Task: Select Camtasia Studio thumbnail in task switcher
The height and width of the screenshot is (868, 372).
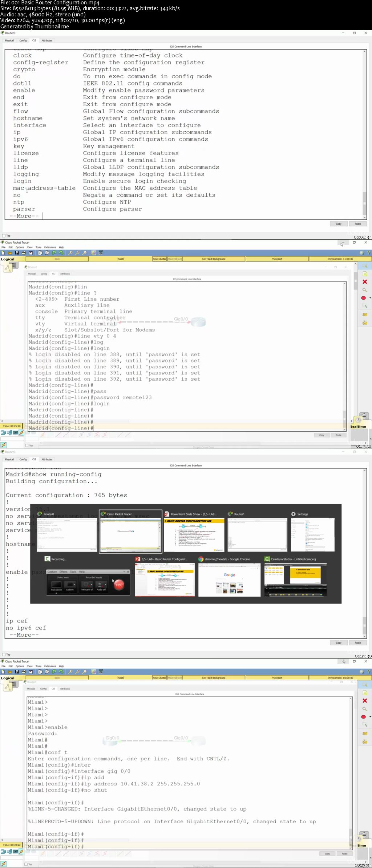Action: pyautogui.click(x=296, y=577)
